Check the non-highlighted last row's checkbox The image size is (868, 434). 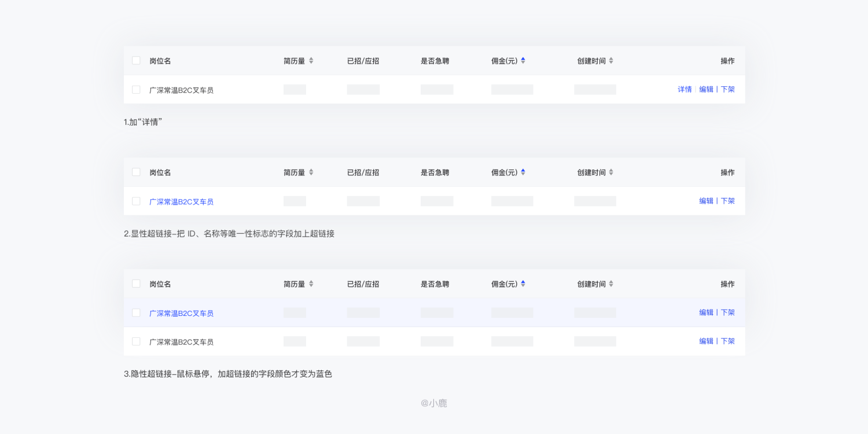coord(136,341)
